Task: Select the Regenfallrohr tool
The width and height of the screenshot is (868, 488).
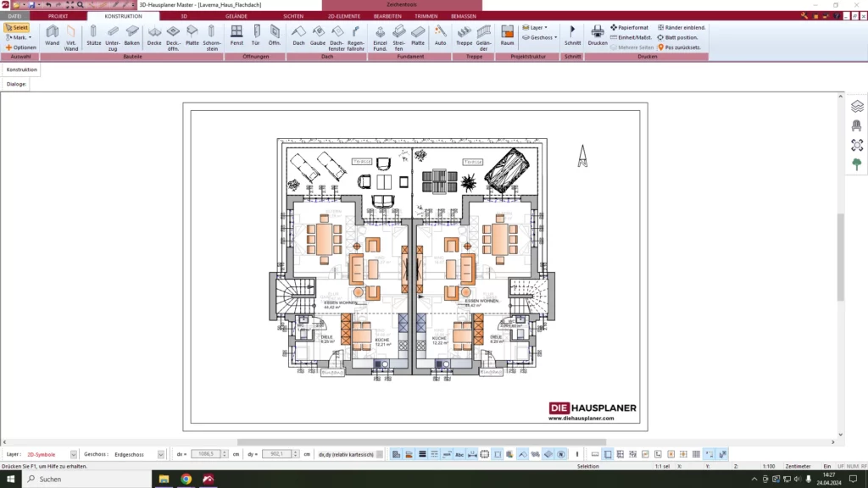Action: click(356, 38)
